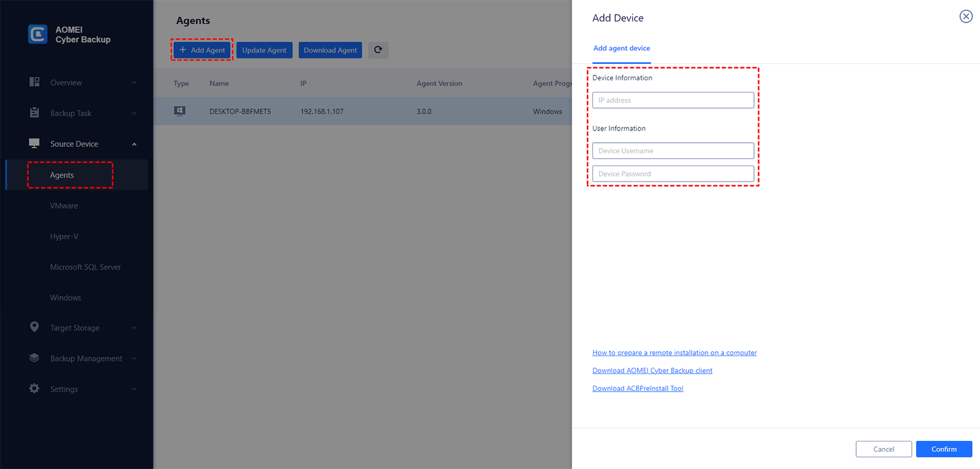
Task: Collapse the Source Device section chevron
Action: click(134, 144)
